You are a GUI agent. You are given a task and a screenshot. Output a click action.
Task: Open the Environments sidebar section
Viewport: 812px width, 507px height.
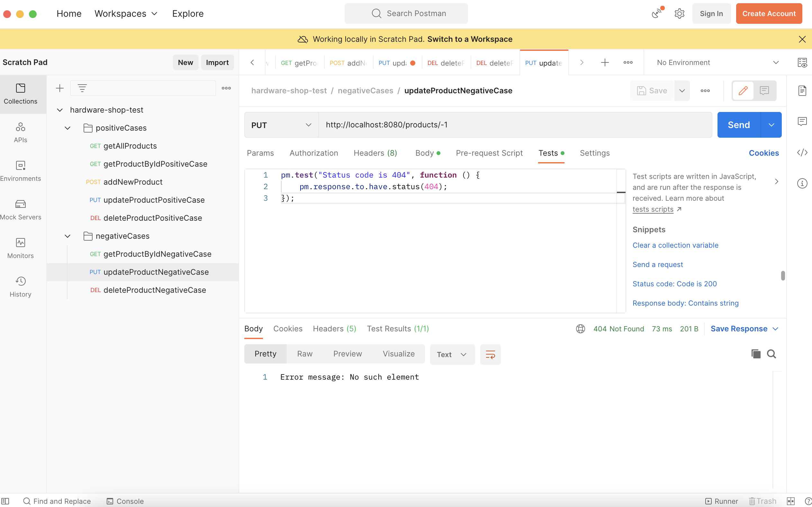(21, 171)
